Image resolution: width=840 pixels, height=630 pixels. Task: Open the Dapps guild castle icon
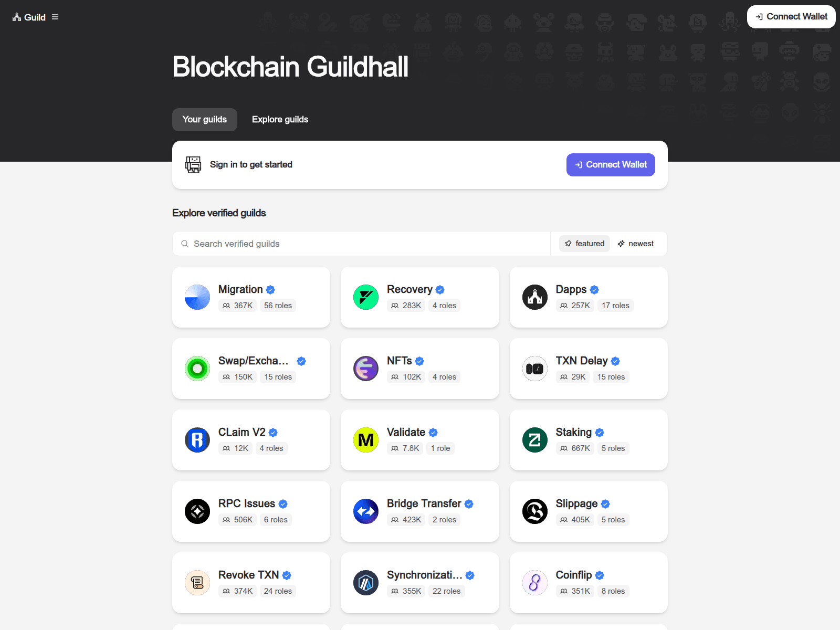tap(534, 297)
